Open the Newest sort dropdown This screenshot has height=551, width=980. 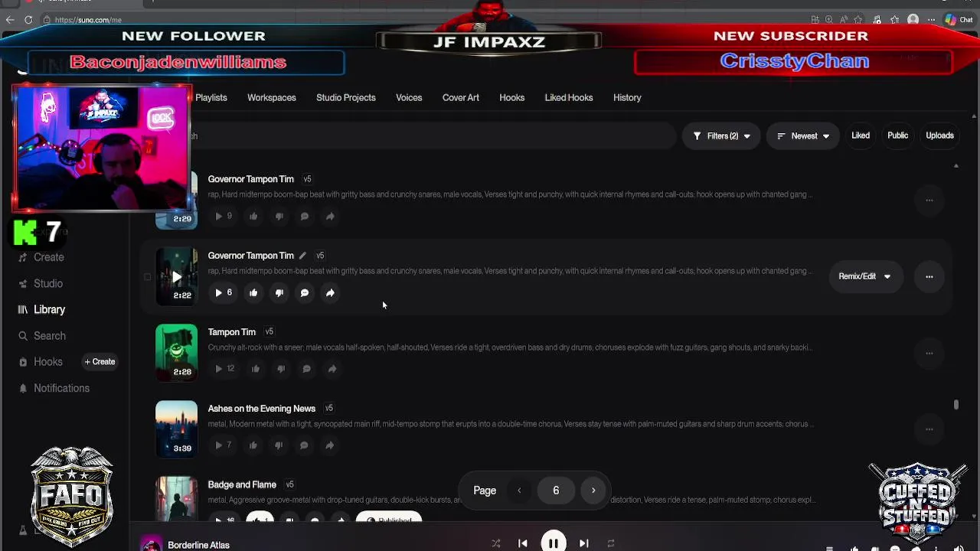(803, 136)
